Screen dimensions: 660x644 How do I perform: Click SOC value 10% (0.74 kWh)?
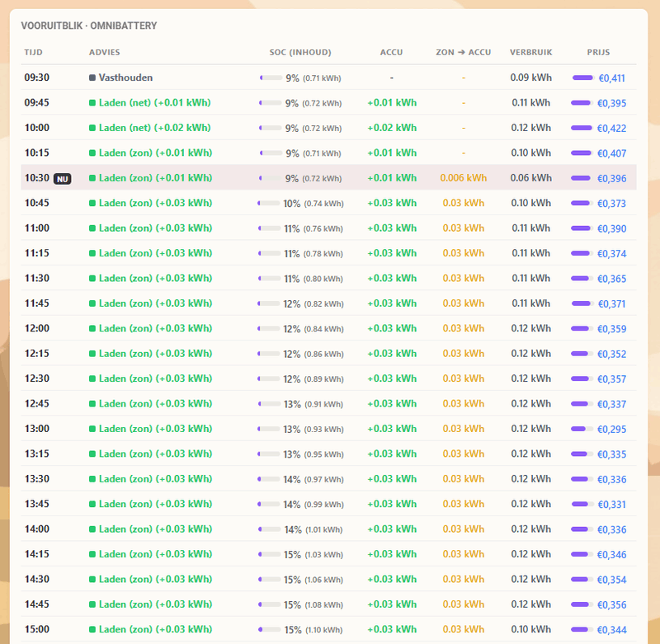click(x=313, y=204)
